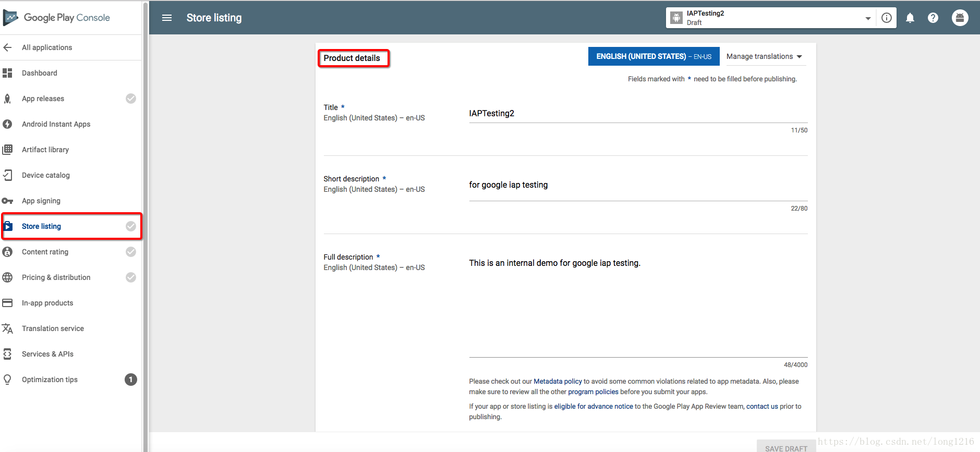
Task: Click the Google Play Console logo
Action: (x=56, y=18)
